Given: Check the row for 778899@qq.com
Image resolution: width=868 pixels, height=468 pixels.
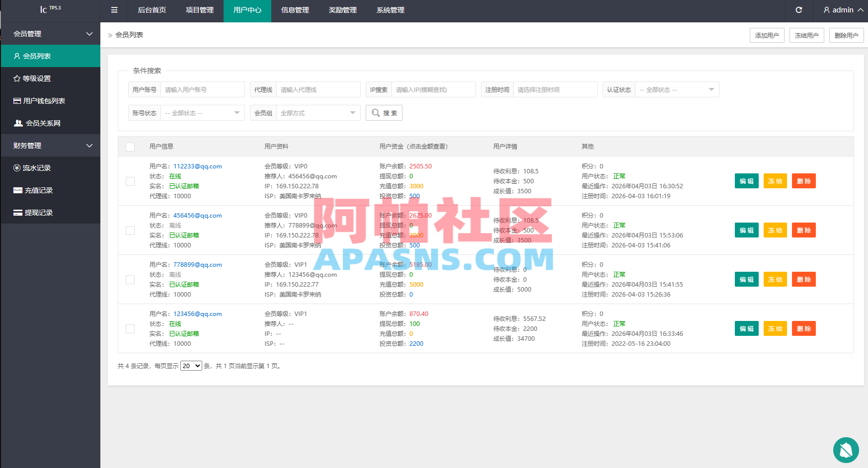Looking at the screenshot, I should click(x=130, y=280).
